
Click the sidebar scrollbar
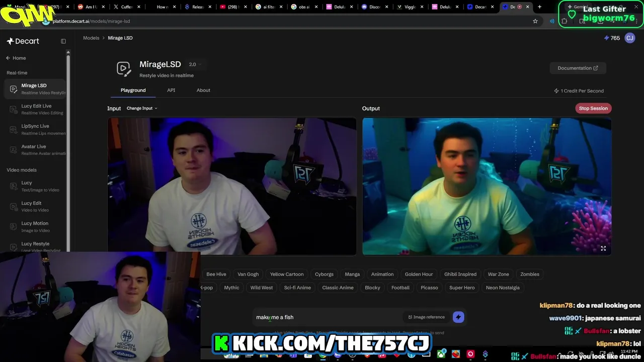pyautogui.click(x=68, y=151)
